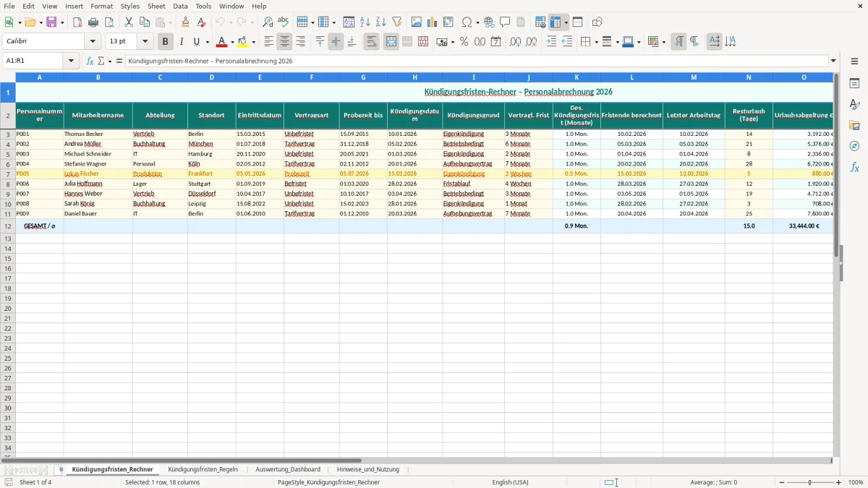Open the Format menu

tap(101, 6)
